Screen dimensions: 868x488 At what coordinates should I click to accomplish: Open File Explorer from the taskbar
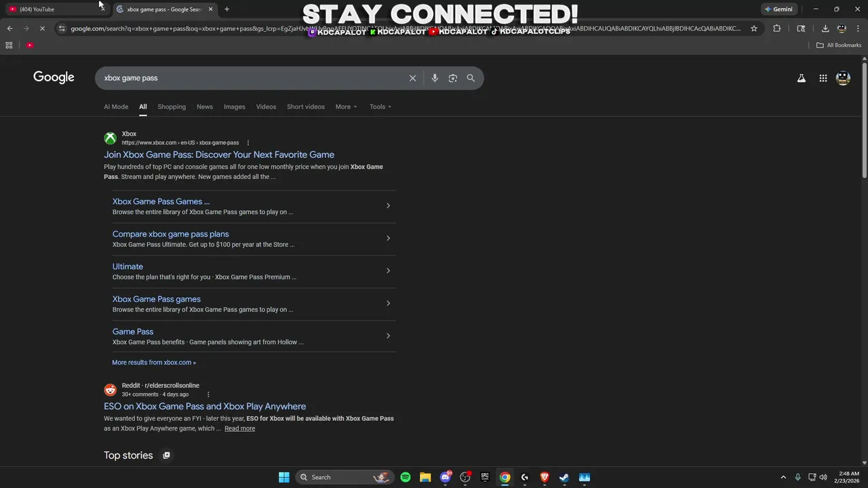[425, 477]
